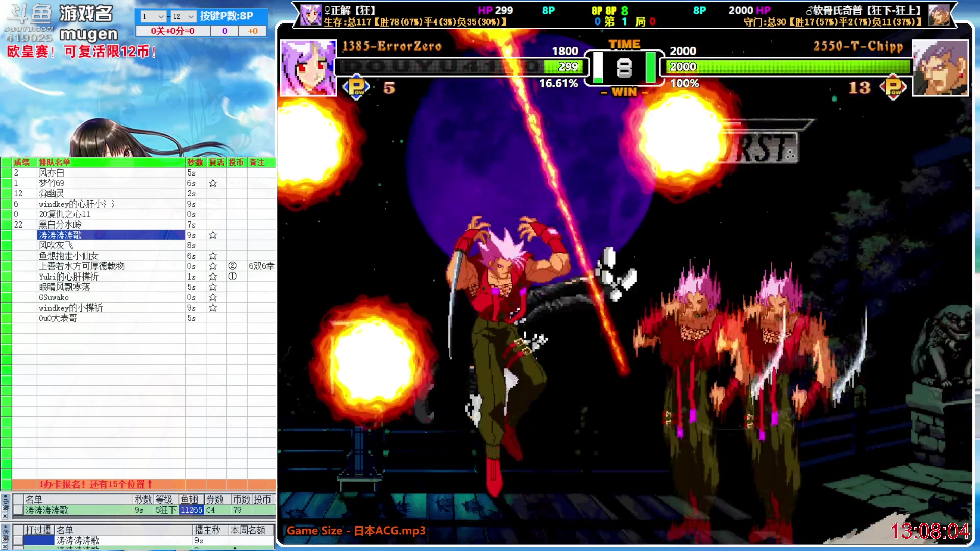Click the revive star for 上善若水方可厚德载物

tap(213, 266)
